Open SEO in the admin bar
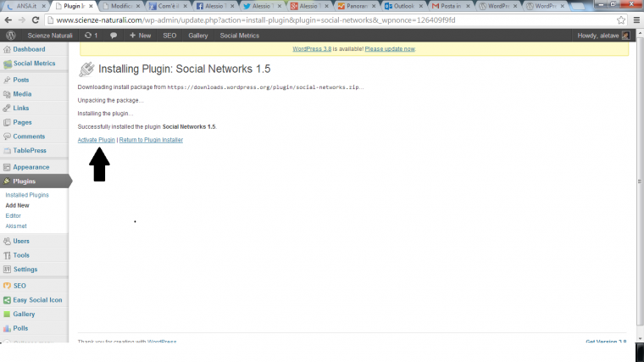The image size is (644, 362). click(169, 36)
